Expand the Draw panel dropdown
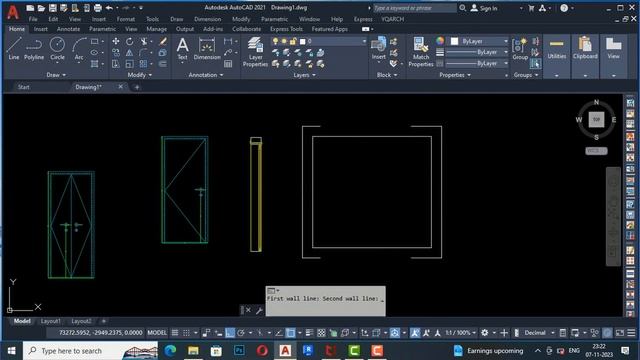The width and height of the screenshot is (640, 360). tap(56, 75)
